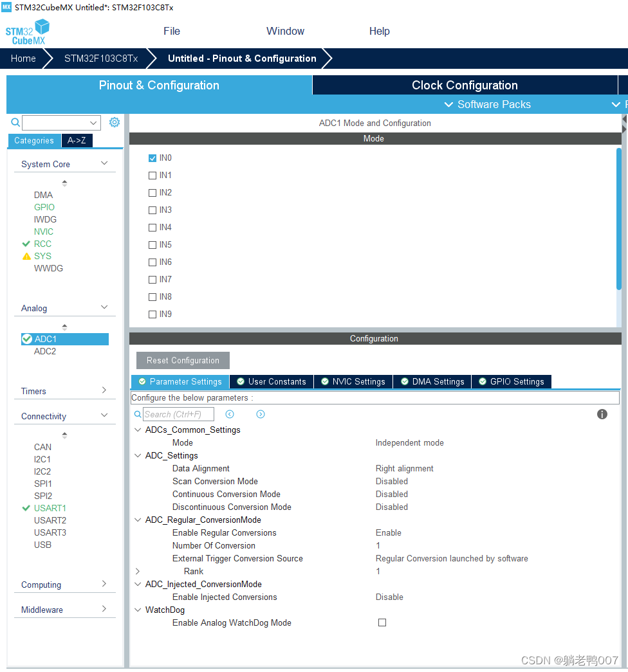Collapse the System Core category
Viewport: 628px width, 672px height.
(x=104, y=163)
